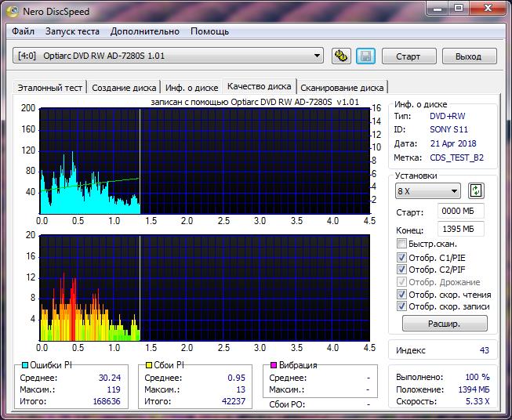Enable the Быстр.скан. checkbox
The image size is (512, 420).
coord(402,244)
